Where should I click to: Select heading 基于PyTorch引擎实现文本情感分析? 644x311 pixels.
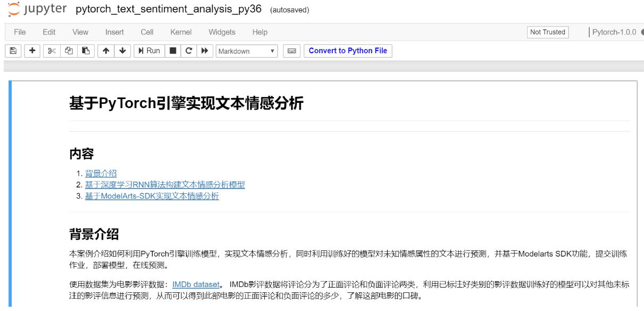click(x=186, y=103)
